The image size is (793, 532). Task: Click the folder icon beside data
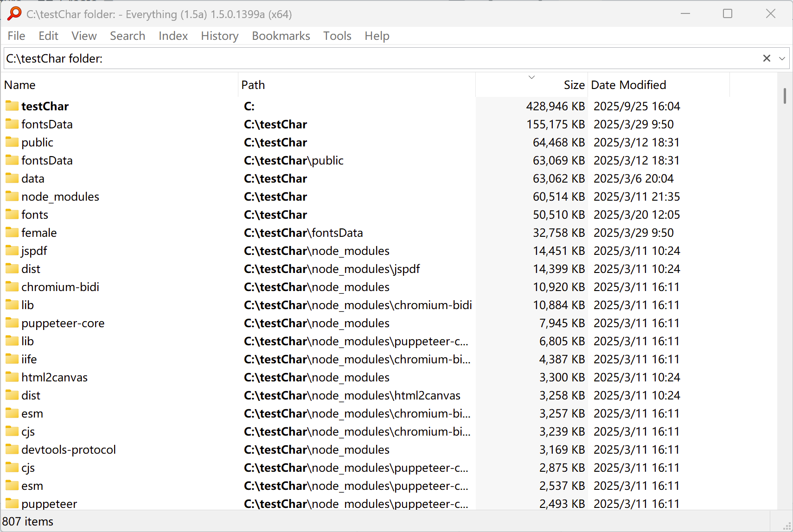(12, 178)
